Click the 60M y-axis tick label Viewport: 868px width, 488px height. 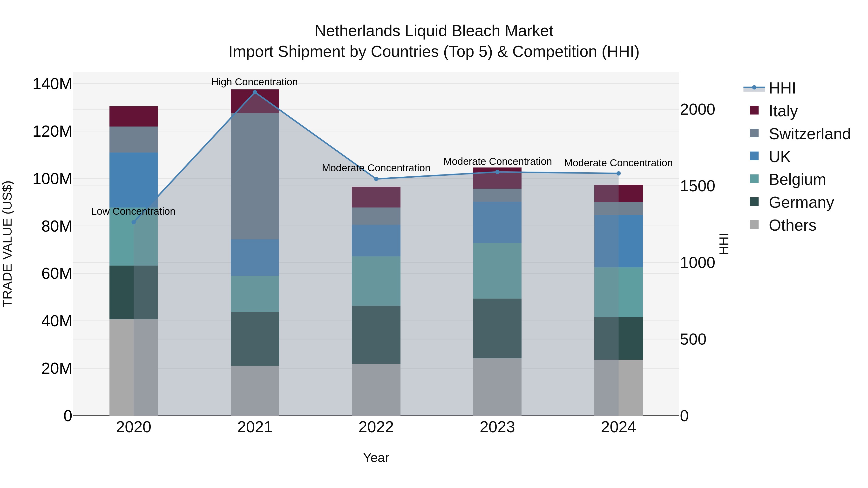click(x=57, y=274)
